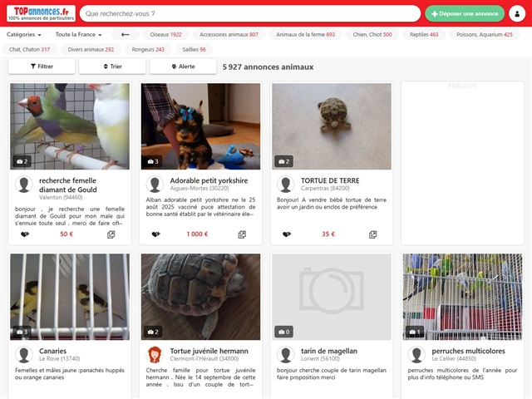
Task: Click red-haired avatar of Tortue juvénile hermann
Action: pos(155,355)
